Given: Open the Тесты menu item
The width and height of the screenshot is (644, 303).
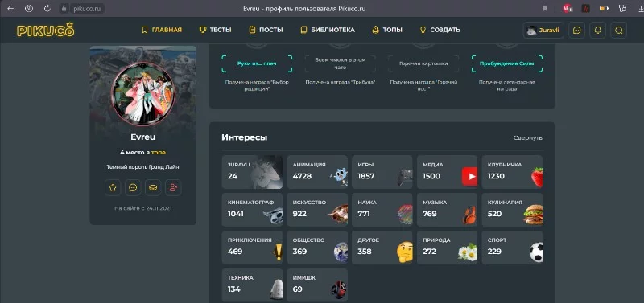Looking at the screenshot, I should tap(215, 30).
